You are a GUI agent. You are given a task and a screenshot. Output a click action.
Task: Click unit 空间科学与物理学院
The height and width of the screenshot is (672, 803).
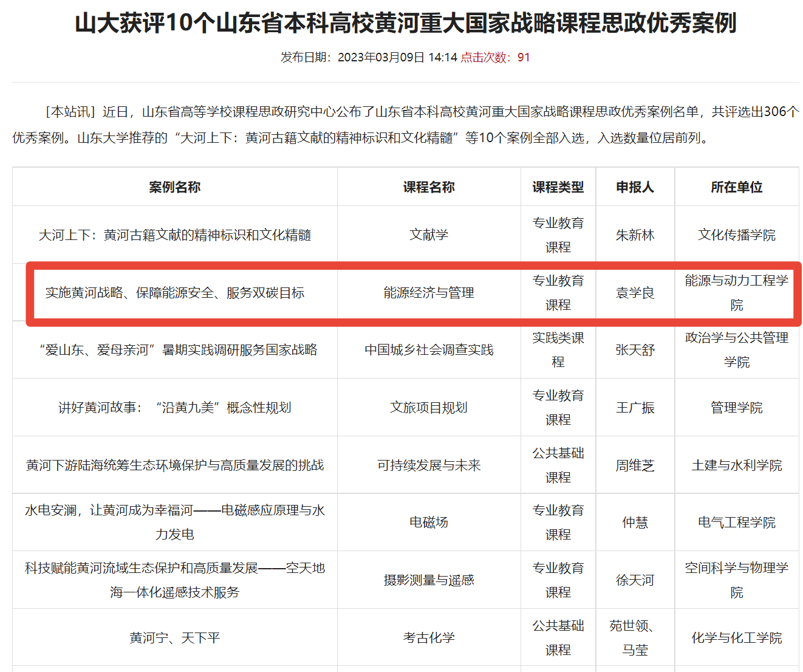click(737, 580)
